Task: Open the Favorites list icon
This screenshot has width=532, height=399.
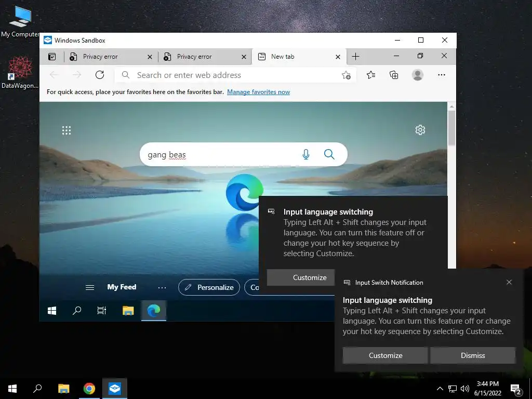Action: coord(371,75)
